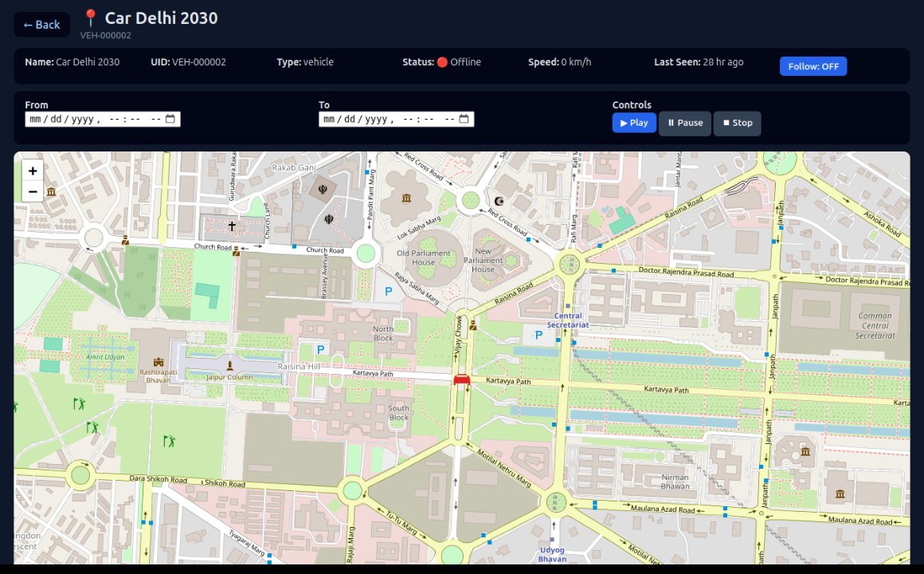Click the mosque crescent icon
Viewport: 924px width, 574px height.
pos(499,201)
